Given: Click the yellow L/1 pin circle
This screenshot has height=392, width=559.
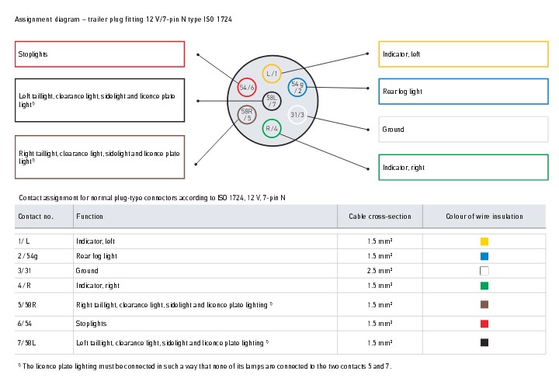Looking at the screenshot, I should pos(271,73).
